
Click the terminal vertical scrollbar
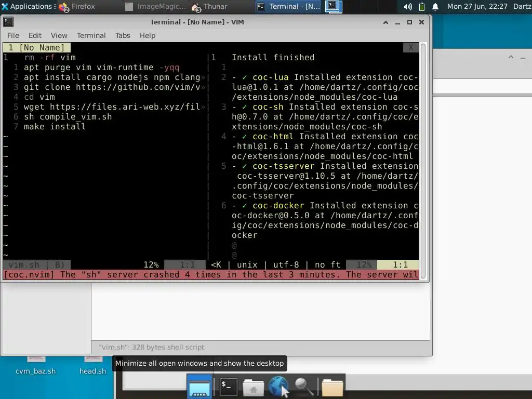click(423, 161)
